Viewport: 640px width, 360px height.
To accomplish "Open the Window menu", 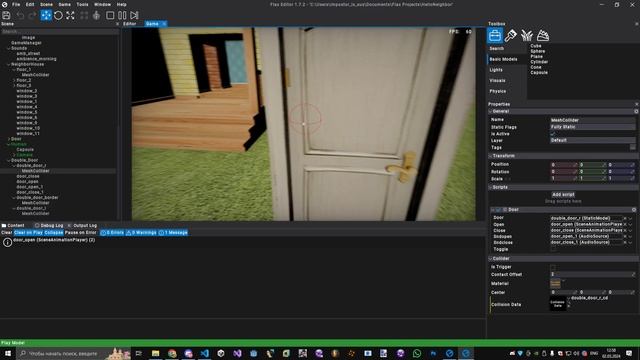I will tap(102, 4).
